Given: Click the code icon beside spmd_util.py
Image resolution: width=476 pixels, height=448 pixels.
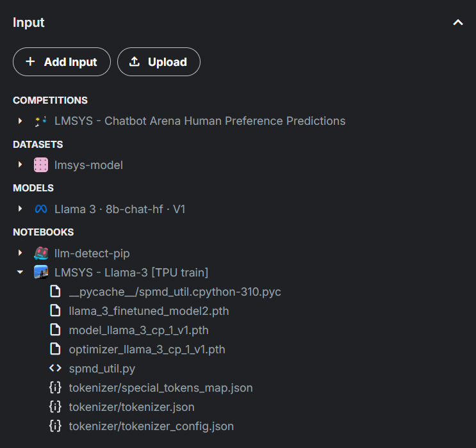Looking at the screenshot, I should 55,368.
